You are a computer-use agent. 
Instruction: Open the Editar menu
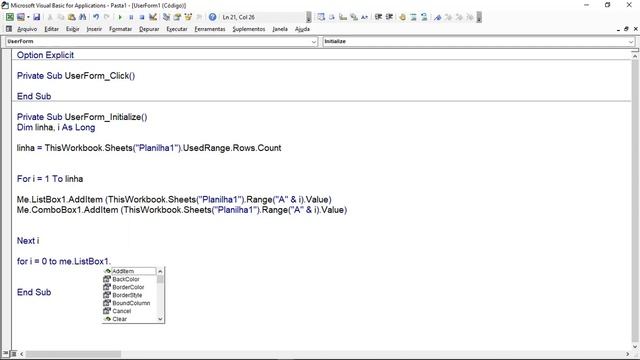(51, 29)
